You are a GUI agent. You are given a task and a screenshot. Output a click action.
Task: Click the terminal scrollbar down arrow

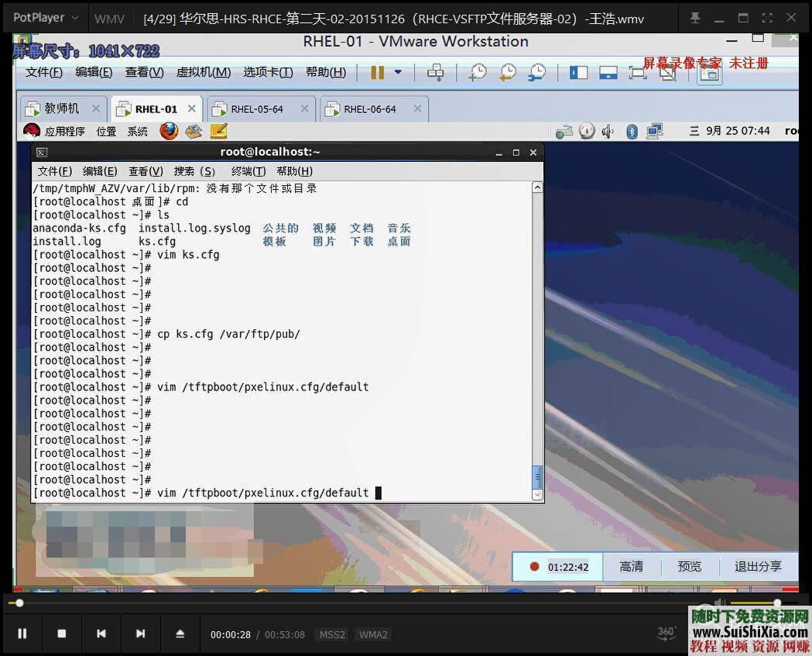pyautogui.click(x=537, y=495)
